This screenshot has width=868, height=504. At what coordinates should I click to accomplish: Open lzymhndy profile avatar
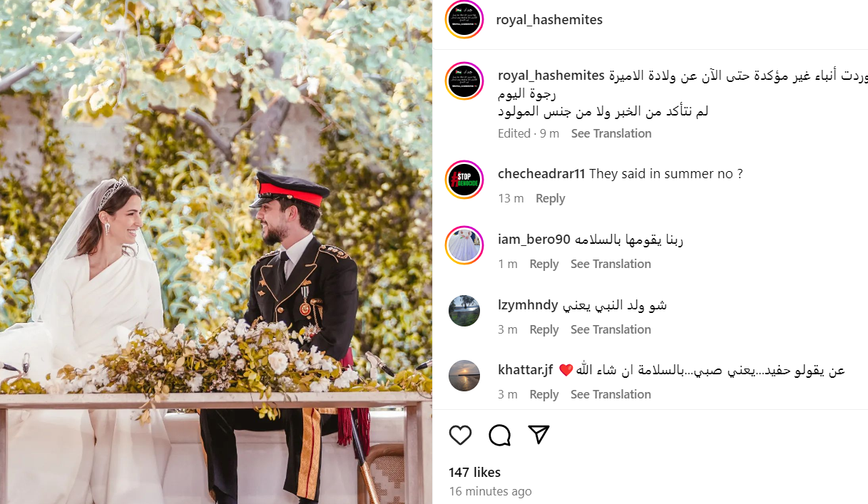[464, 311]
